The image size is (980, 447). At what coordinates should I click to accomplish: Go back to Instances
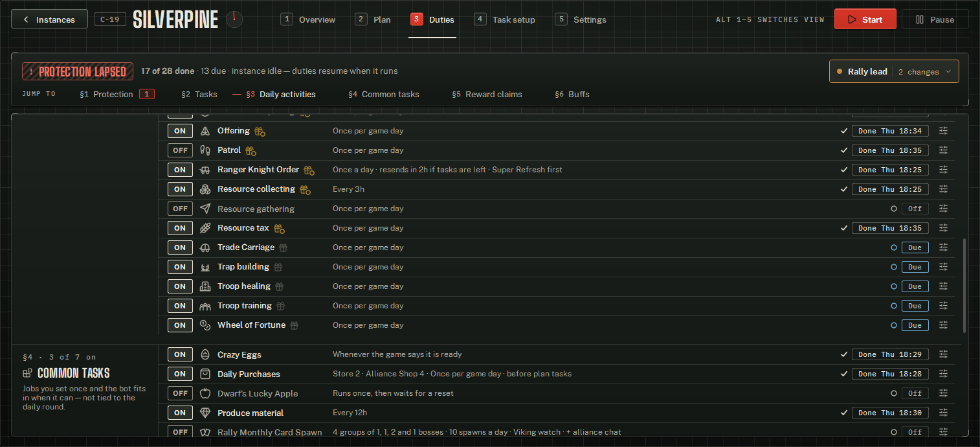49,19
